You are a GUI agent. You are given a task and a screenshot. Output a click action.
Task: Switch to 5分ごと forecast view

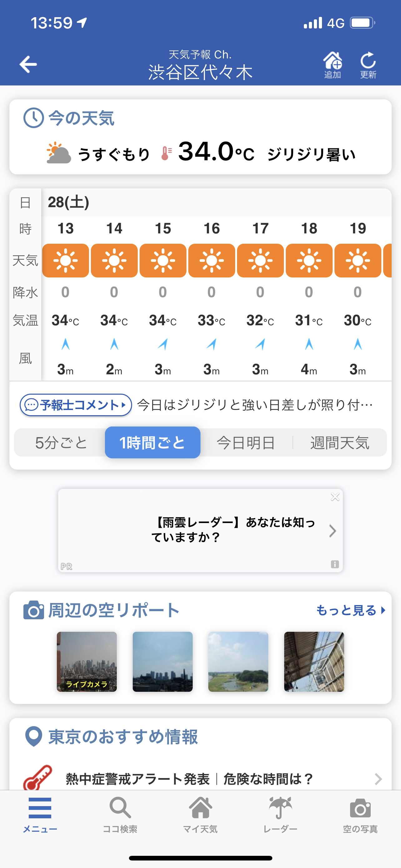click(61, 442)
